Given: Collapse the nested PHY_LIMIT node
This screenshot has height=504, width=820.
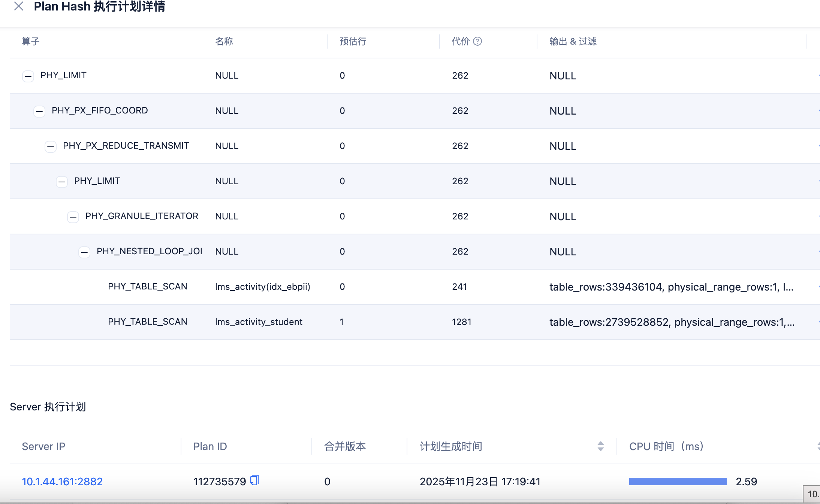Looking at the screenshot, I should (x=62, y=182).
